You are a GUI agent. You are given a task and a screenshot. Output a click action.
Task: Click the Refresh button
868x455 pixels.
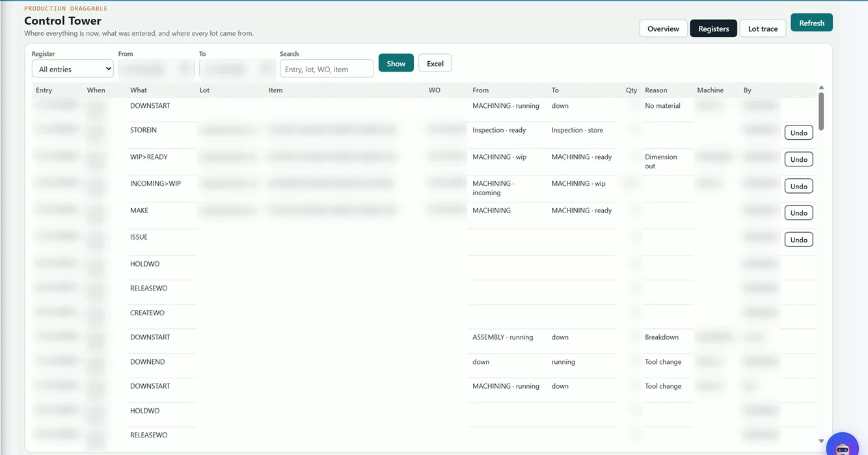point(811,23)
